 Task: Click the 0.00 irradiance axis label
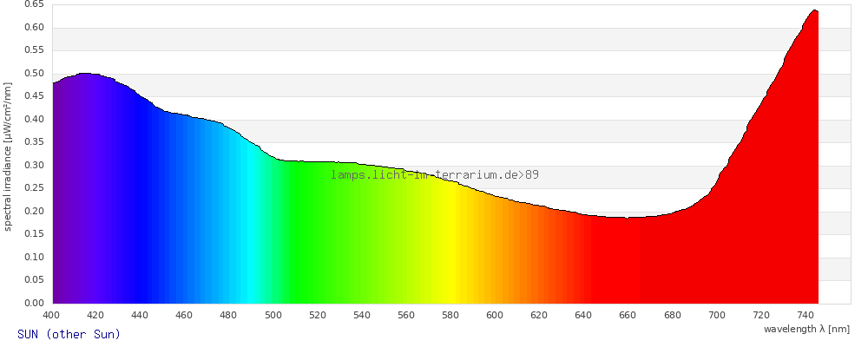click(x=35, y=303)
